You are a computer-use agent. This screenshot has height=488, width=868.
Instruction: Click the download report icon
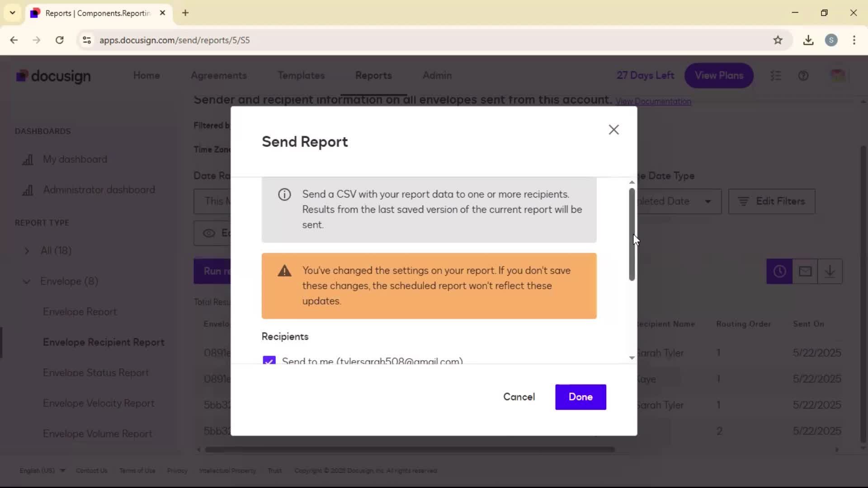tap(830, 271)
